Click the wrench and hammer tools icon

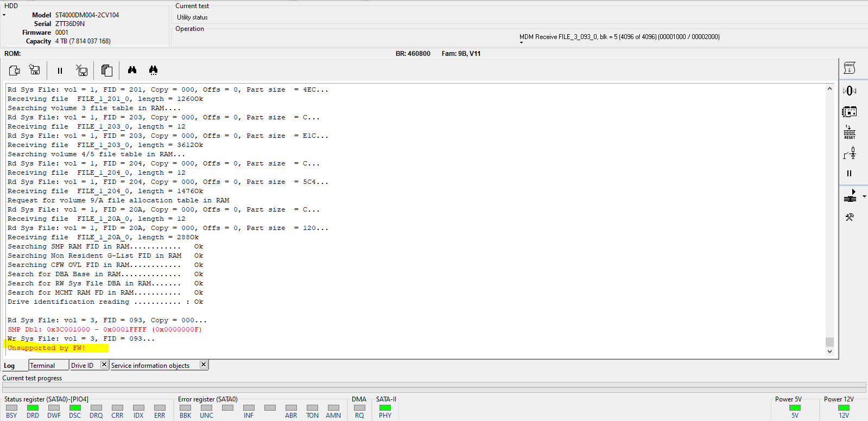point(850,217)
